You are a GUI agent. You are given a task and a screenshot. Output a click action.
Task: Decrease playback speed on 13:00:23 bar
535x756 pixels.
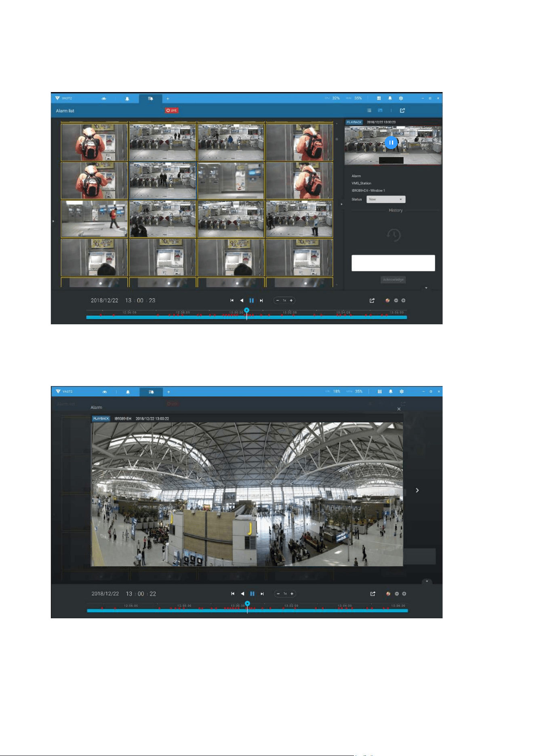pos(278,300)
